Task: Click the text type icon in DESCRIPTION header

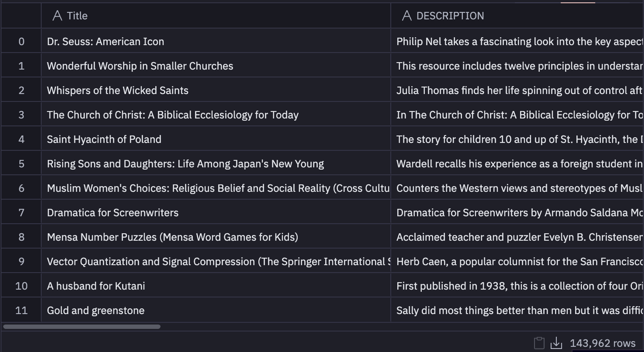Action: [407, 15]
